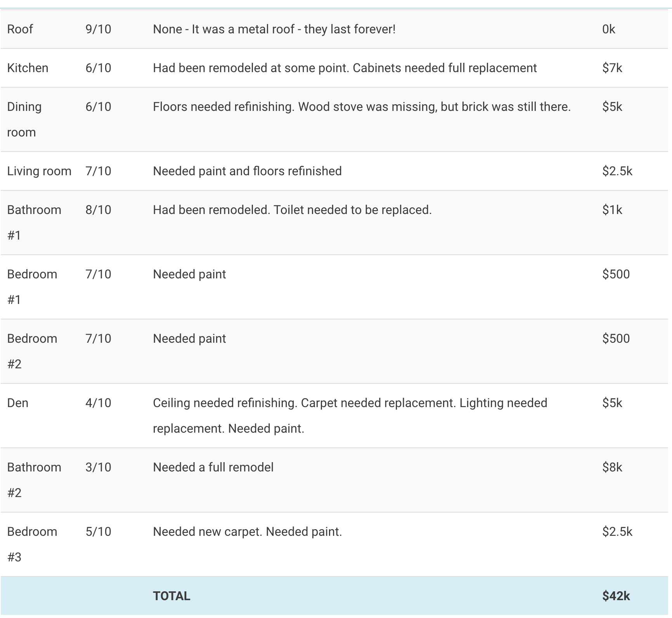672x618 pixels.
Task: Click the Living room $2.5k cost
Action: coord(617,171)
